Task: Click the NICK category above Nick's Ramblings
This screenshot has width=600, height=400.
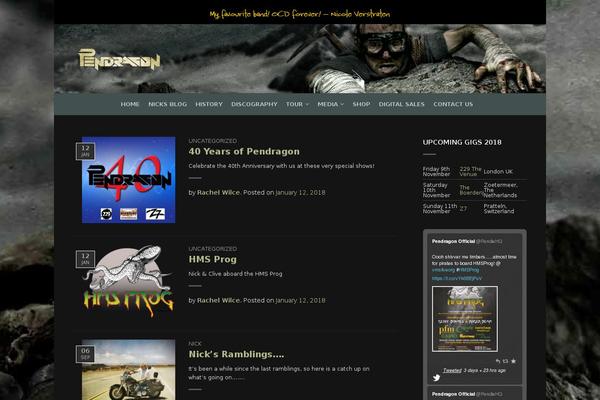Action: click(x=195, y=344)
